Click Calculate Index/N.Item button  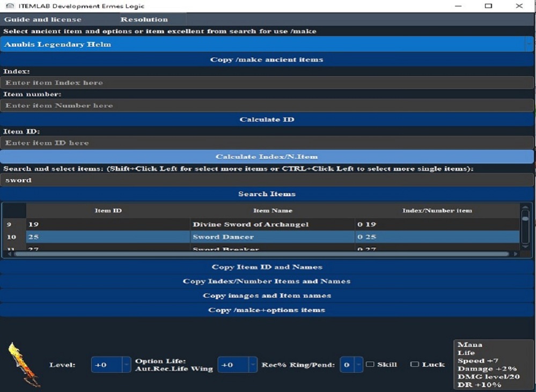point(267,157)
